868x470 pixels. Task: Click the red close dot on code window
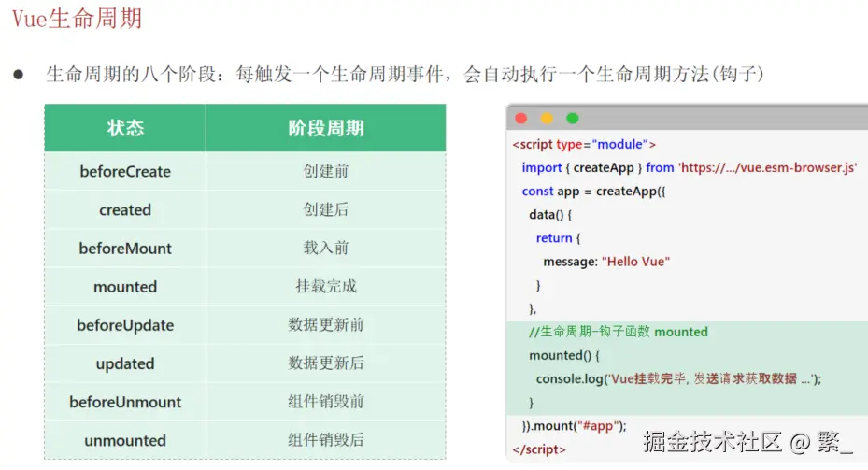[x=521, y=118]
